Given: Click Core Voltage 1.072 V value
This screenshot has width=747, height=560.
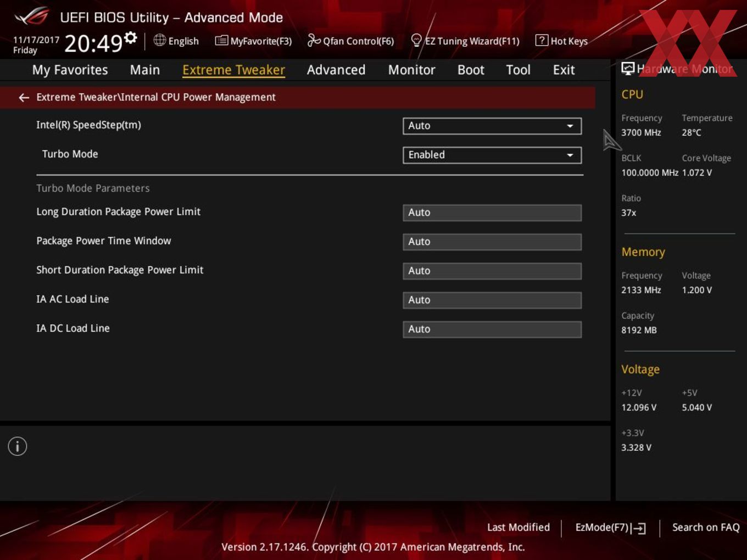Looking at the screenshot, I should tap(697, 172).
